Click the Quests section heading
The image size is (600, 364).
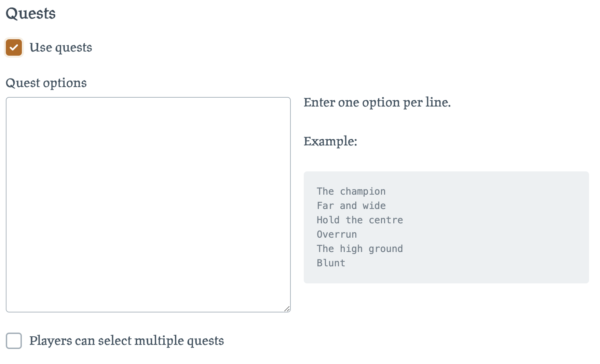point(30,14)
